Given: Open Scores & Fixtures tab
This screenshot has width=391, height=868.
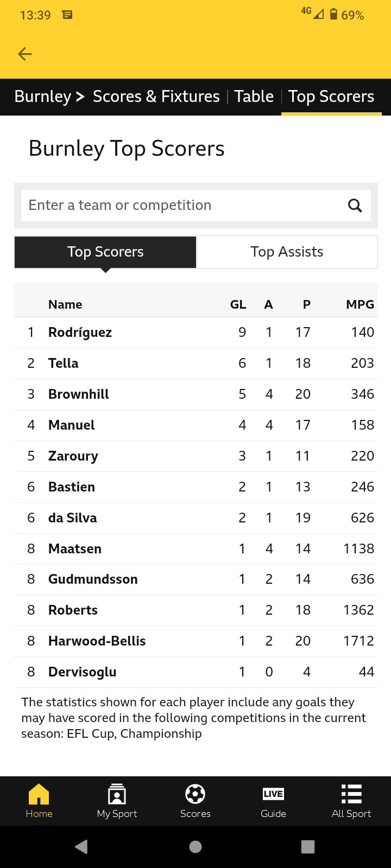Looking at the screenshot, I should point(156,97).
